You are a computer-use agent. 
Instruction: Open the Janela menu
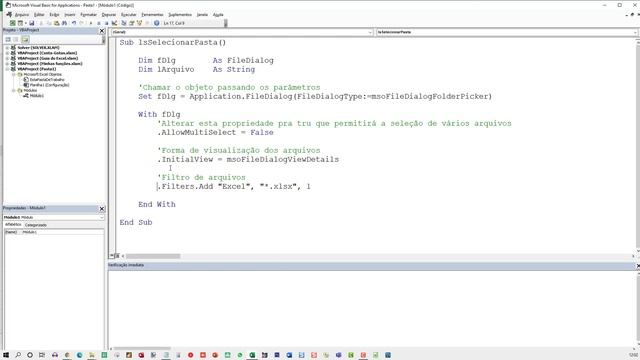(202, 15)
